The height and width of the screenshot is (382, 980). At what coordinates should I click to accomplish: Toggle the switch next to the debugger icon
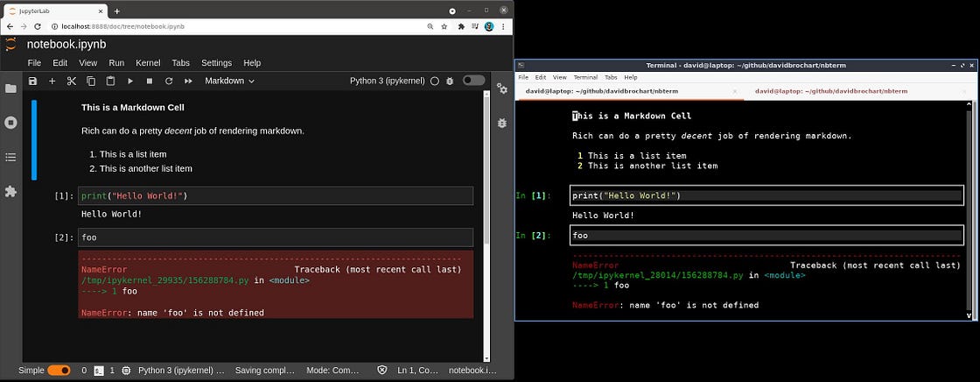tap(473, 81)
